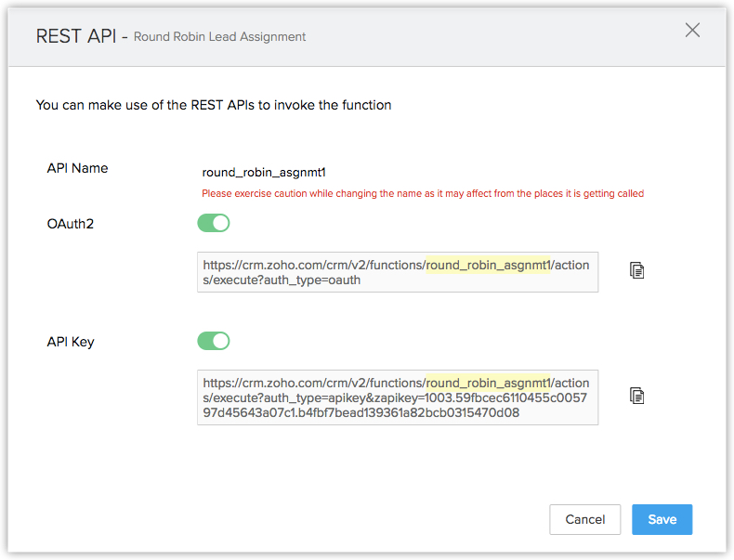Click the Round Robin Lead Assignment subtitle
Image resolution: width=734 pixels, height=560 pixels.
220,37
